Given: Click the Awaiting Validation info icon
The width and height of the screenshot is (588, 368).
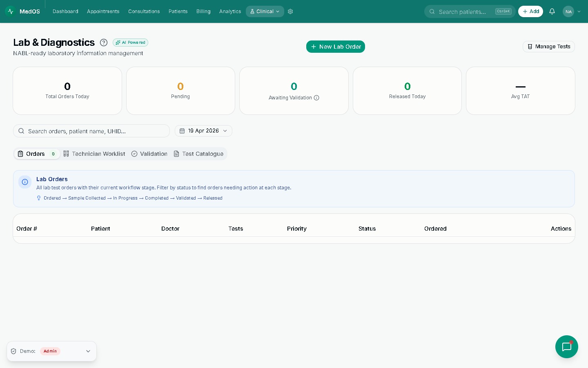Looking at the screenshot, I should coord(316,98).
